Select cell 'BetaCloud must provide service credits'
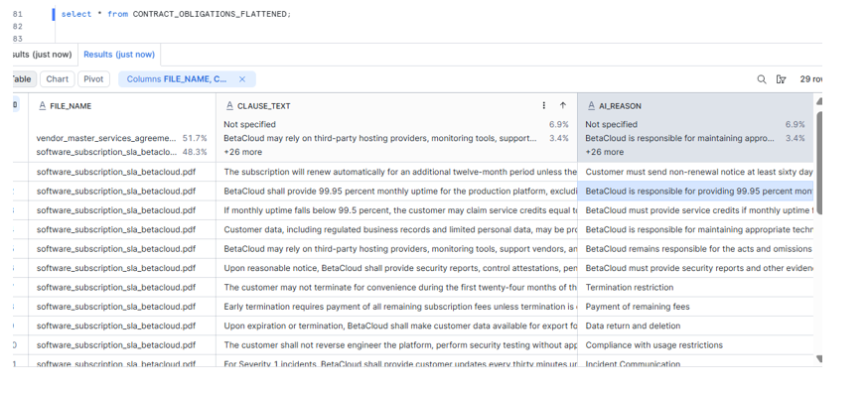The width and height of the screenshot is (868, 394). coord(695,210)
